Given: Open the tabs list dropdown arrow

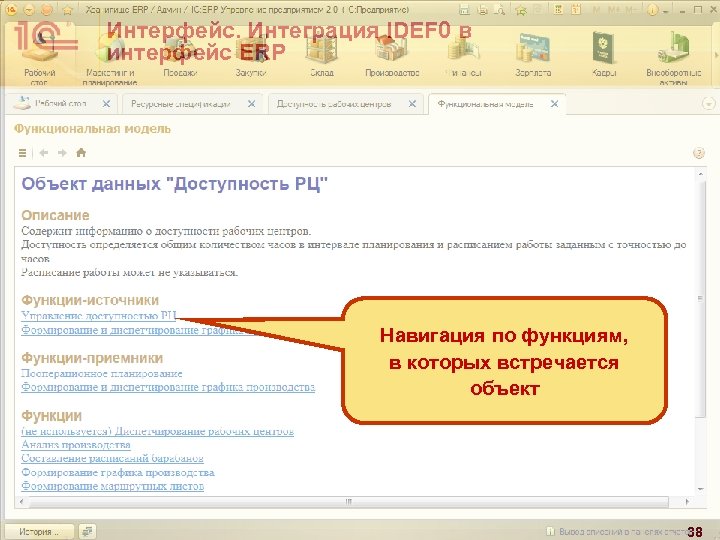Looking at the screenshot, I should pyautogui.click(x=709, y=104).
